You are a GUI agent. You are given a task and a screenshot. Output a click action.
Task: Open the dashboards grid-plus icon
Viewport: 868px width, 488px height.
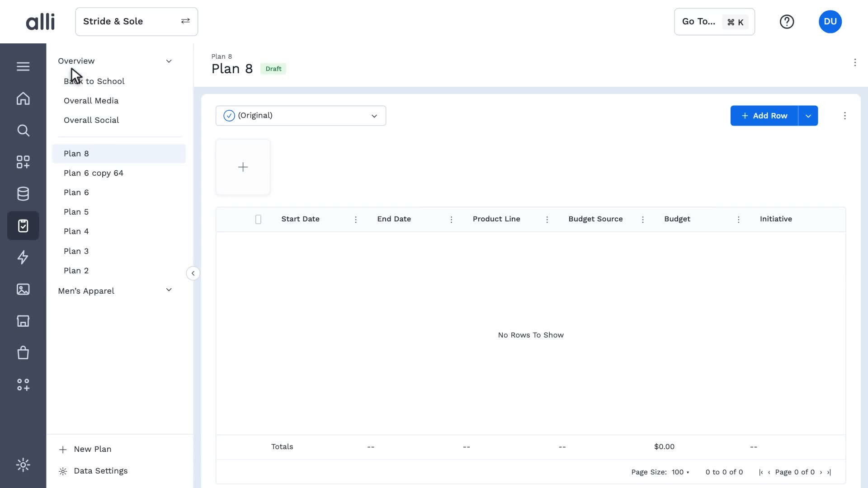click(x=23, y=162)
